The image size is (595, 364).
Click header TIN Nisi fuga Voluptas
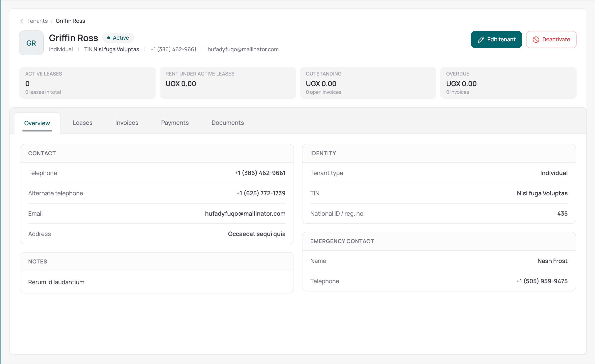point(112,49)
